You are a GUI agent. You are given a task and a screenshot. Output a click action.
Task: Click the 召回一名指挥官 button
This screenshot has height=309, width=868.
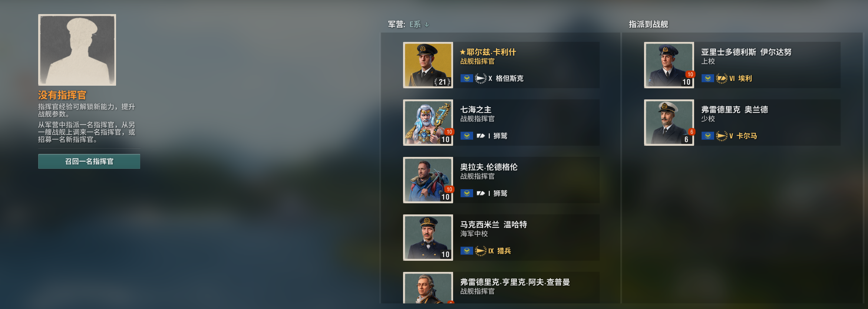tap(89, 161)
